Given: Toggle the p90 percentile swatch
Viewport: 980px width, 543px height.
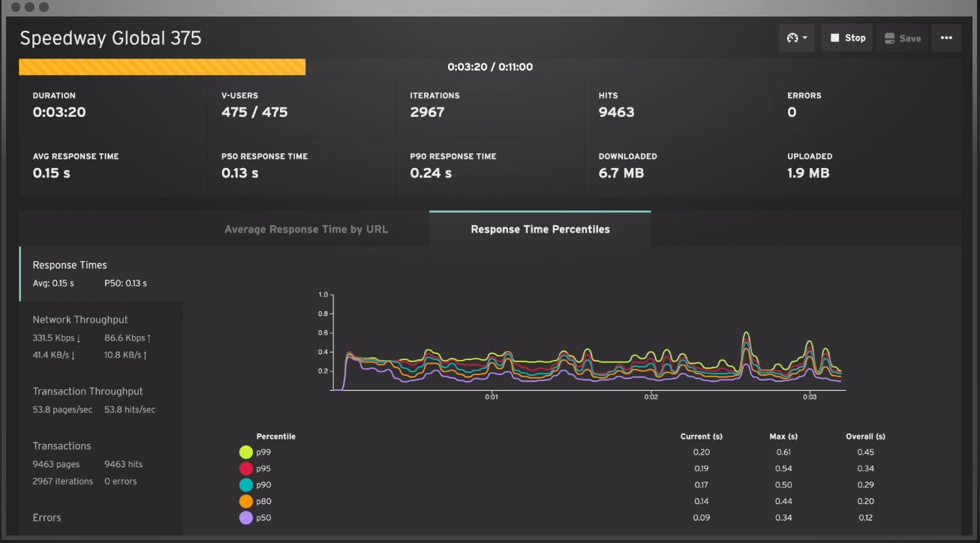Looking at the screenshot, I should point(245,485).
